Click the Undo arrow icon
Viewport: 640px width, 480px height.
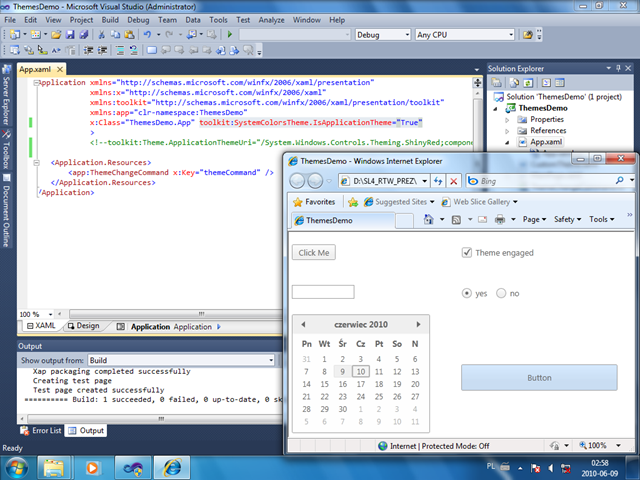pos(147,35)
